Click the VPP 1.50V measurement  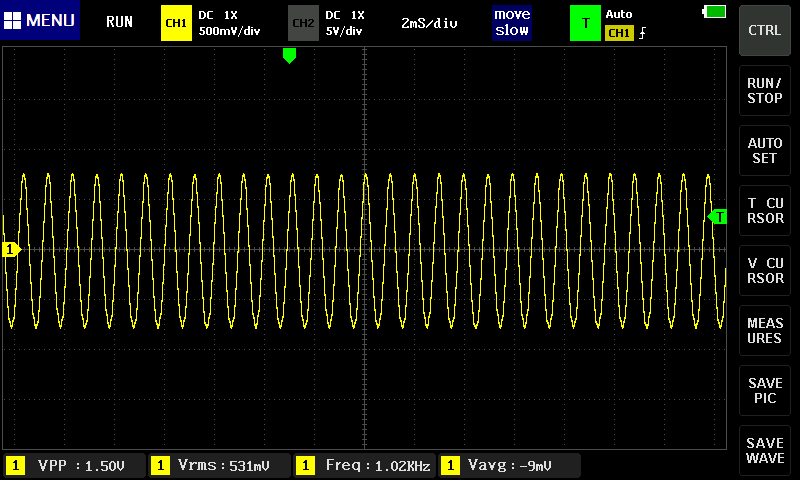click(74, 466)
